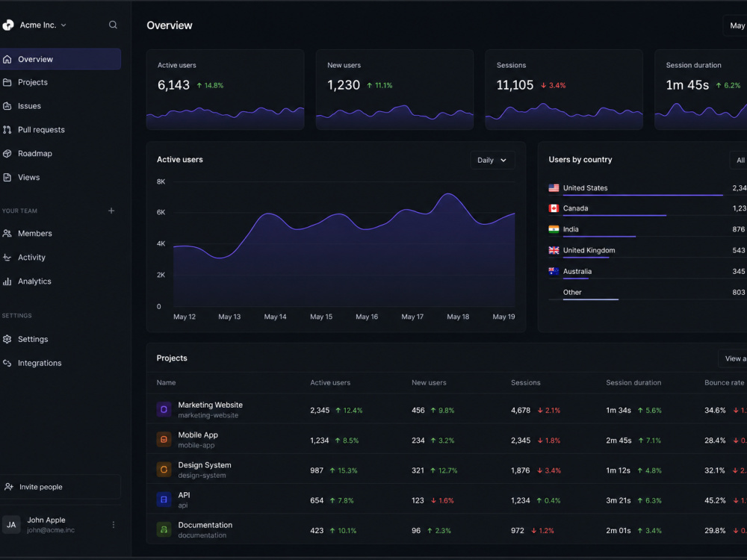Click the Invite people add-user icon
747x560 pixels.
(x=8, y=487)
